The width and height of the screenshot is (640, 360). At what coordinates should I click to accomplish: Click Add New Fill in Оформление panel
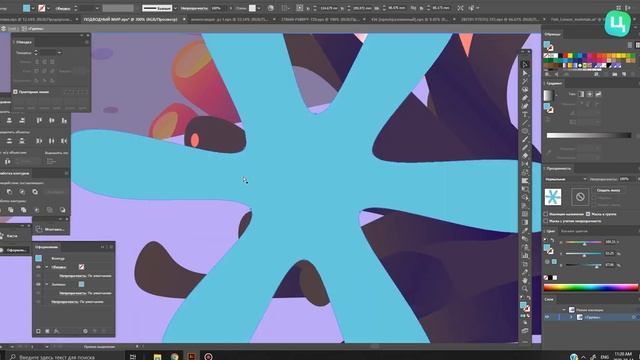[x=47, y=331]
